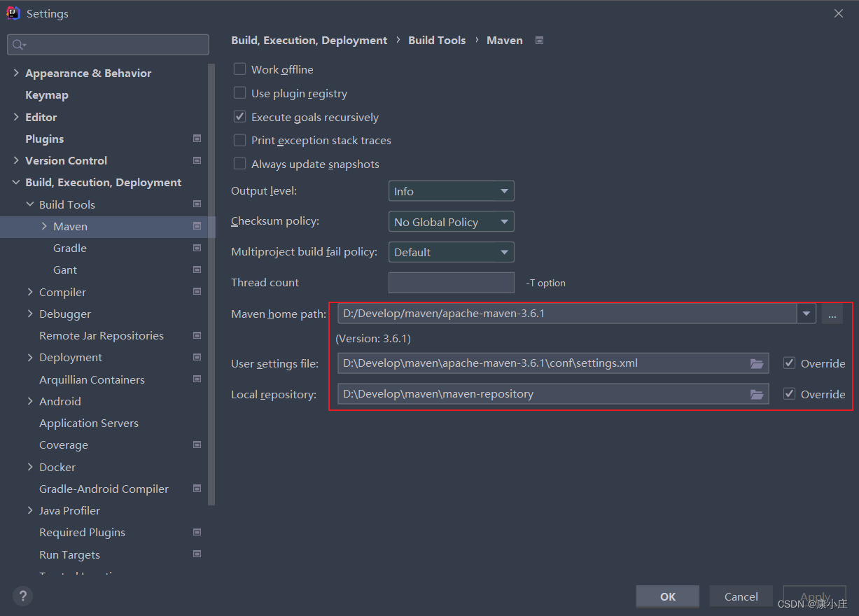
Task: Click Cancel button
Action: pos(741,596)
